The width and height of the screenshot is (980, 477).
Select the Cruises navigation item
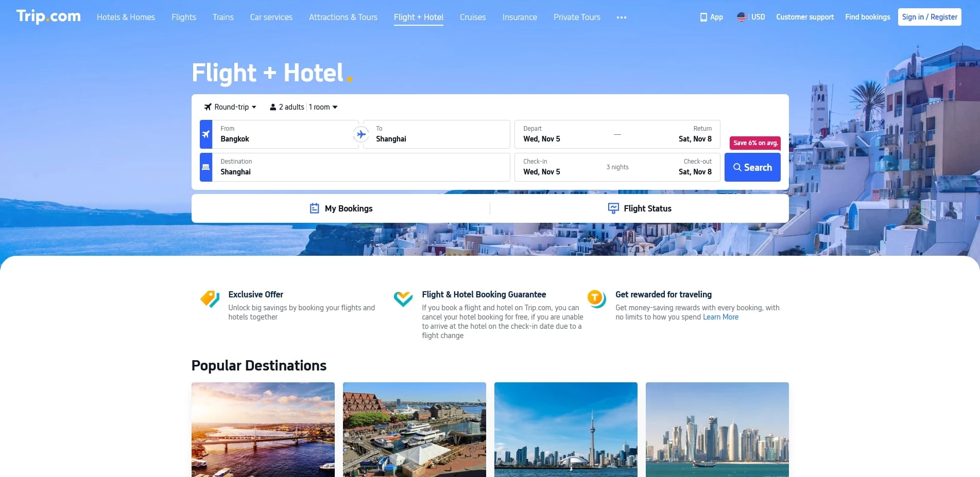pyautogui.click(x=473, y=17)
